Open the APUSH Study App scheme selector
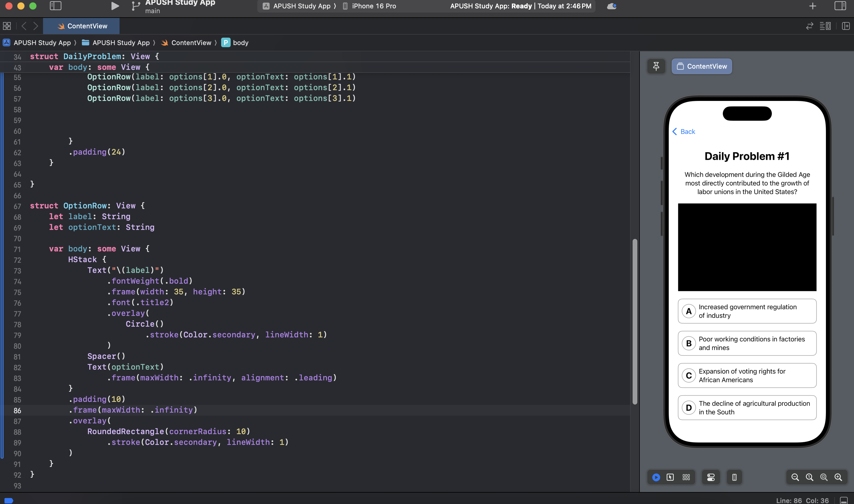 click(x=301, y=6)
